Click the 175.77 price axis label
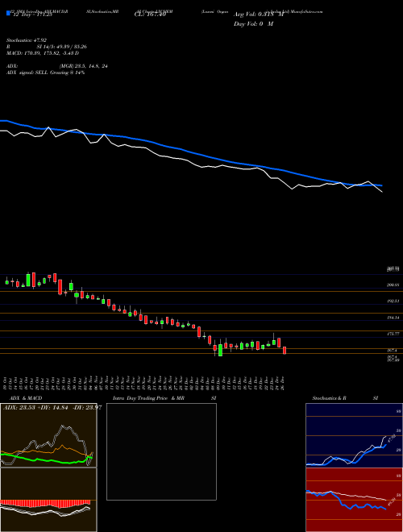The image size is (403, 532). click(393, 334)
